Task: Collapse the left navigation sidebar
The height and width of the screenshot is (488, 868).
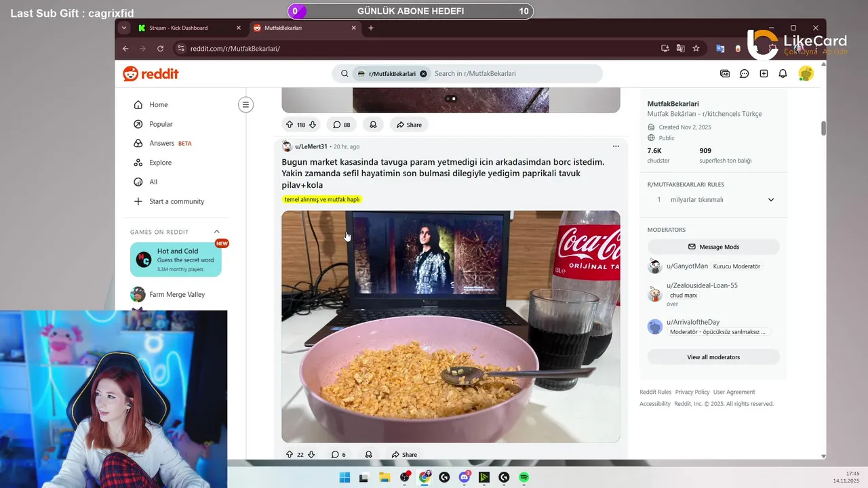Action: pos(245,104)
